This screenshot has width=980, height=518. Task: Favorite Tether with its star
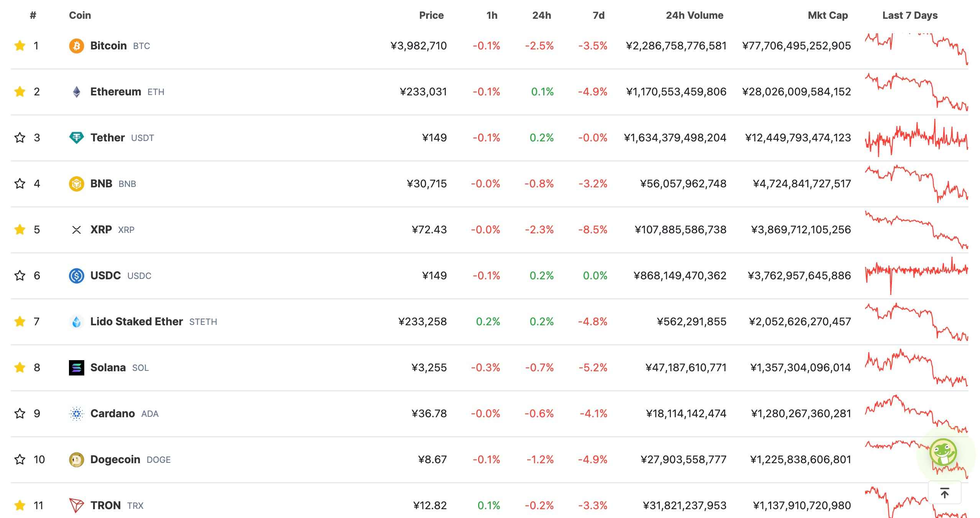point(20,138)
